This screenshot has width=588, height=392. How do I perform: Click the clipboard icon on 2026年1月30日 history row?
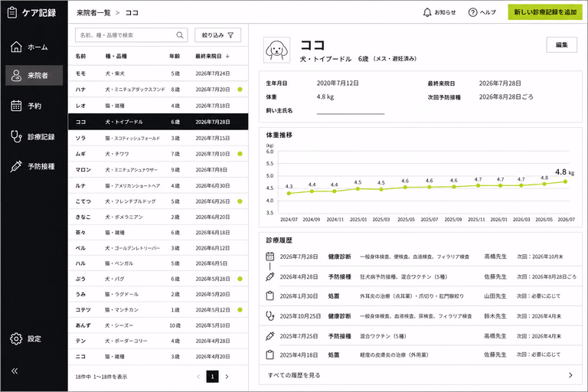(x=270, y=296)
